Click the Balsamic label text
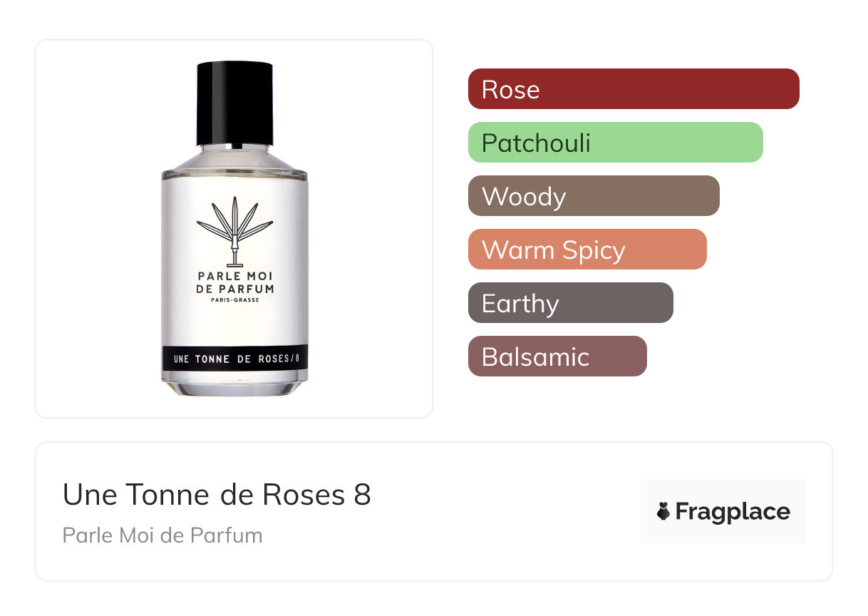The image size is (868, 616). click(x=535, y=356)
